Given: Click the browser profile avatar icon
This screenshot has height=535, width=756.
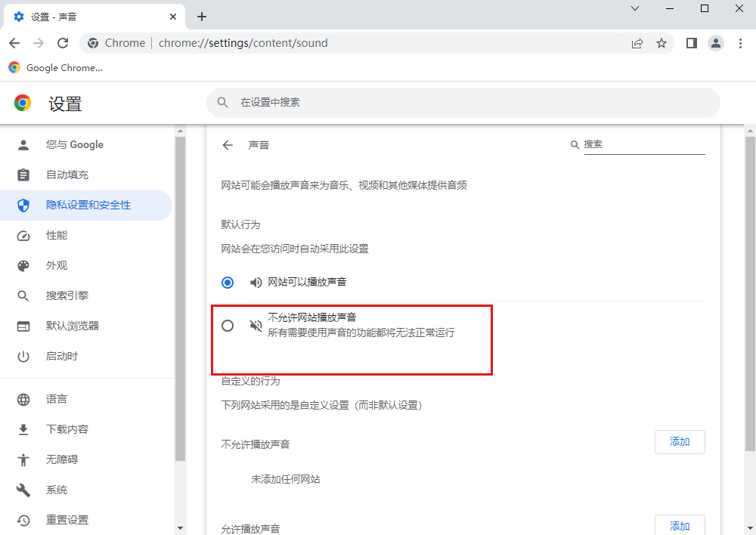Looking at the screenshot, I should point(716,43).
